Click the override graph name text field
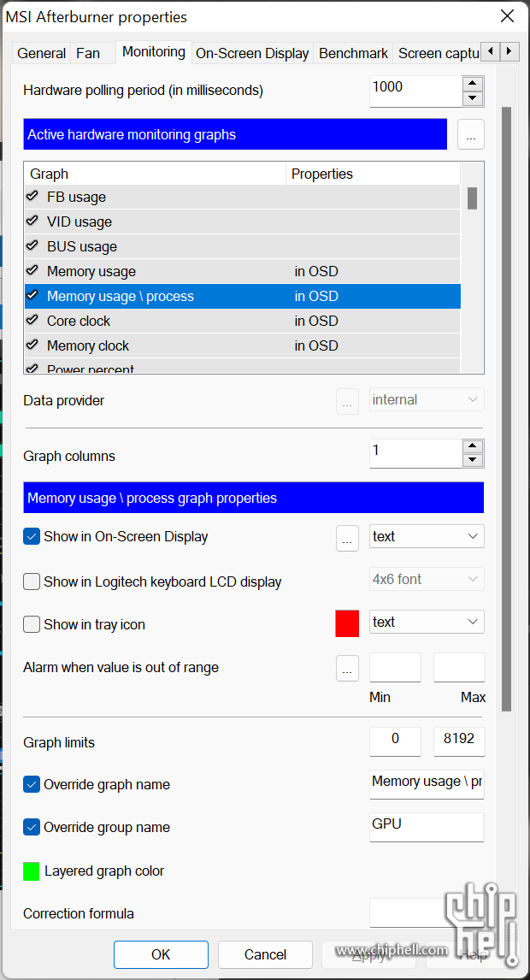 coord(427,784)
